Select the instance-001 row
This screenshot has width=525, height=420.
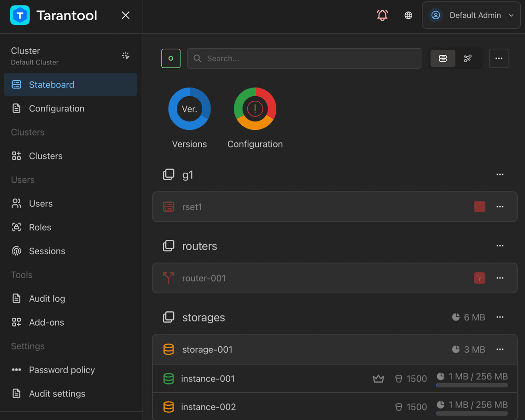pos(335,379)
